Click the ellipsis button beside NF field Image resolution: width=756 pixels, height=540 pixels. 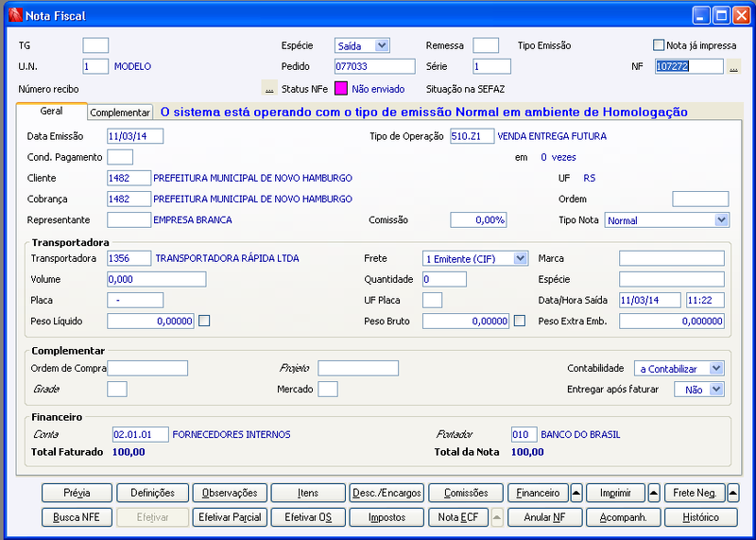[733, 66]
